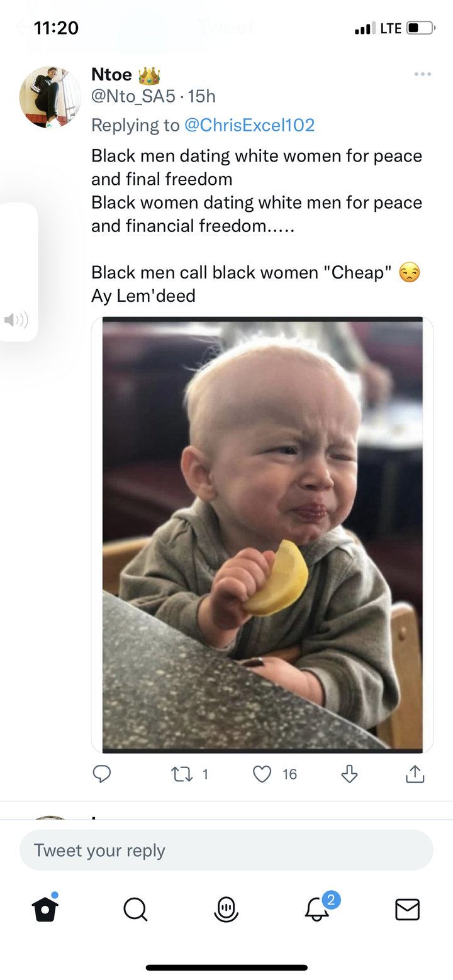Tap the battery status indicator
The image size is (453, 980).
pos(421,28)
